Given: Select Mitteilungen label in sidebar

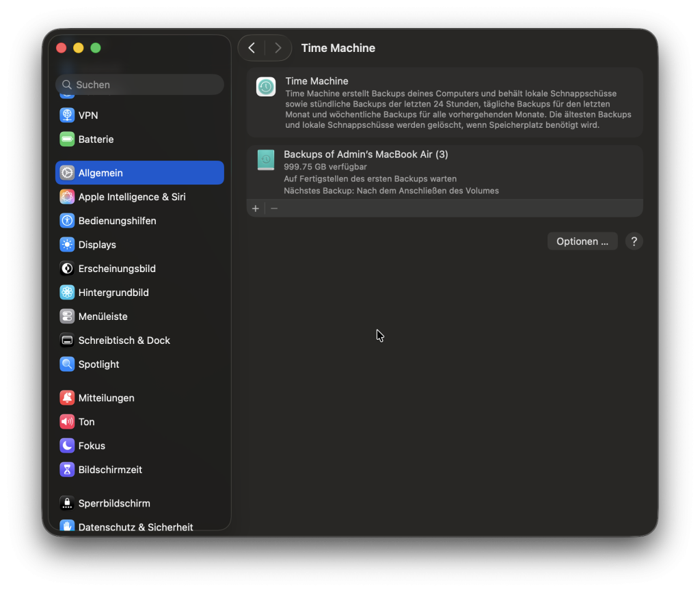Looking at the screenshot, I should [x=106, y=398].
